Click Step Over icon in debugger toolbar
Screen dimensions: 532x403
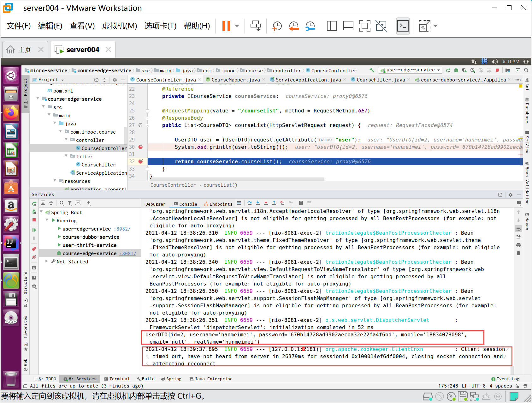pos(250,203)
